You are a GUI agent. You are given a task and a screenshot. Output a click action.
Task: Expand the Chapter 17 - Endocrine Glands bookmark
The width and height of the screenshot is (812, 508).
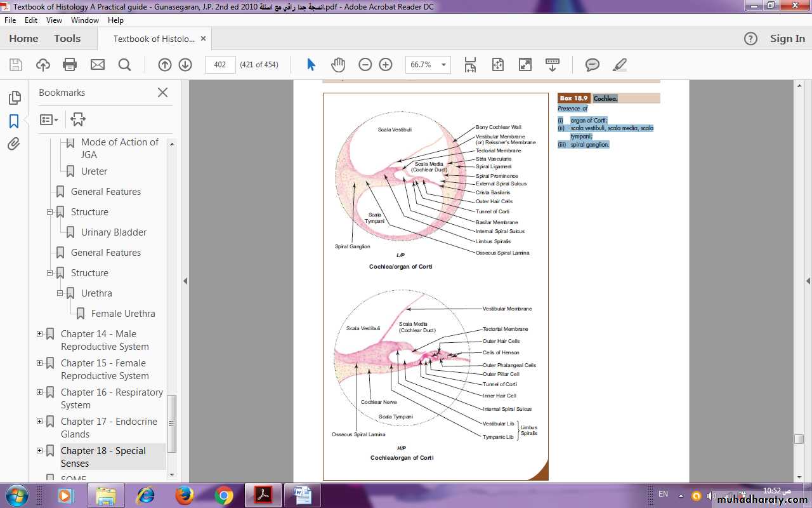39,422
